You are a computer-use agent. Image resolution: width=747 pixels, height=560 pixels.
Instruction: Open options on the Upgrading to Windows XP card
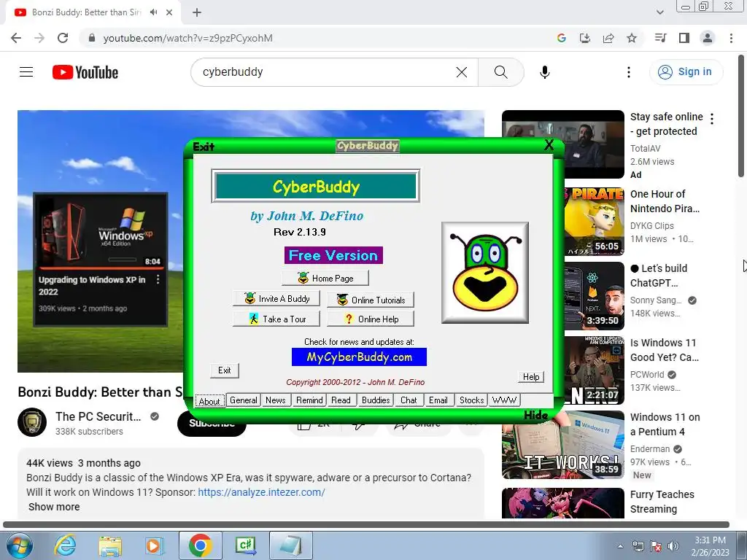coord(158,280)
